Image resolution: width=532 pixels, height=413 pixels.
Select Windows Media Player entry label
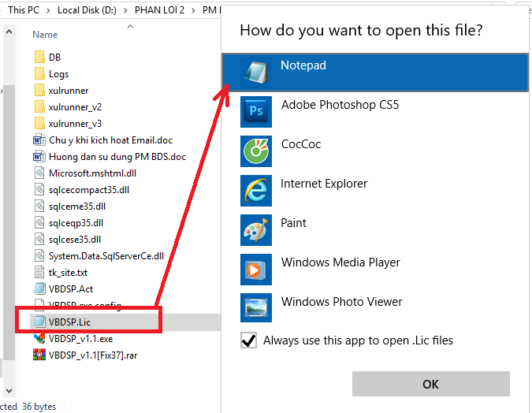(x=340, y=262)
